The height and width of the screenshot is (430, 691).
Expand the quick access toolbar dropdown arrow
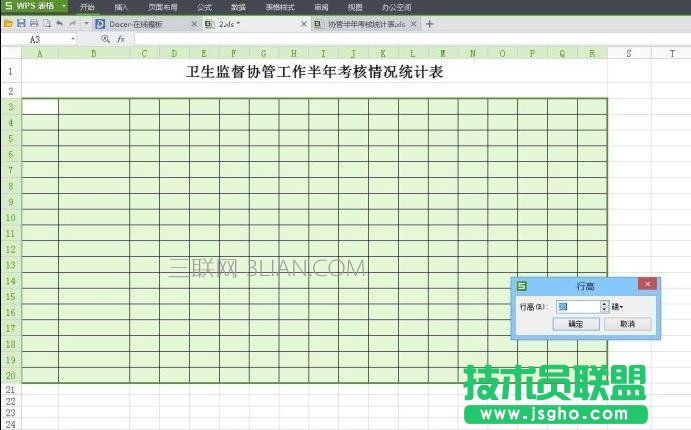tap(86, 23)
